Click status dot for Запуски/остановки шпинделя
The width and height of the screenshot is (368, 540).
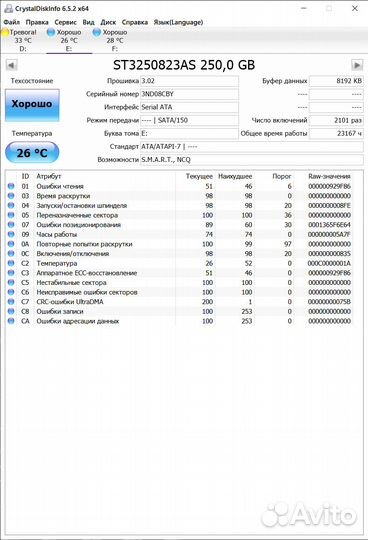point(11,206)
